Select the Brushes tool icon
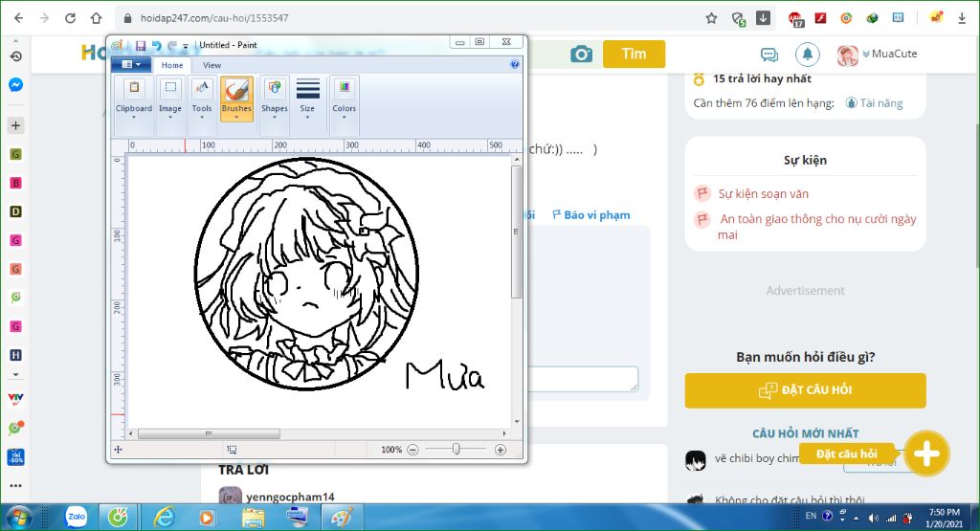 coord(236,91)
